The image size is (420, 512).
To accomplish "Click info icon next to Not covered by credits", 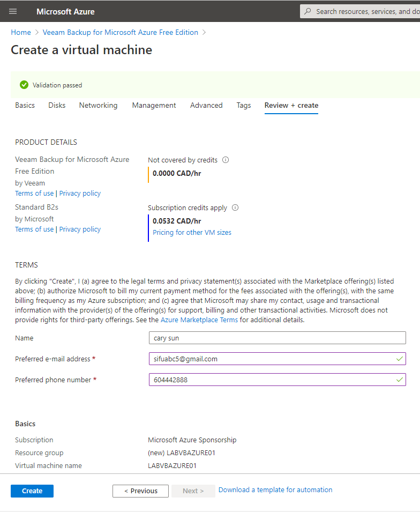I will [x=226, y=160].
